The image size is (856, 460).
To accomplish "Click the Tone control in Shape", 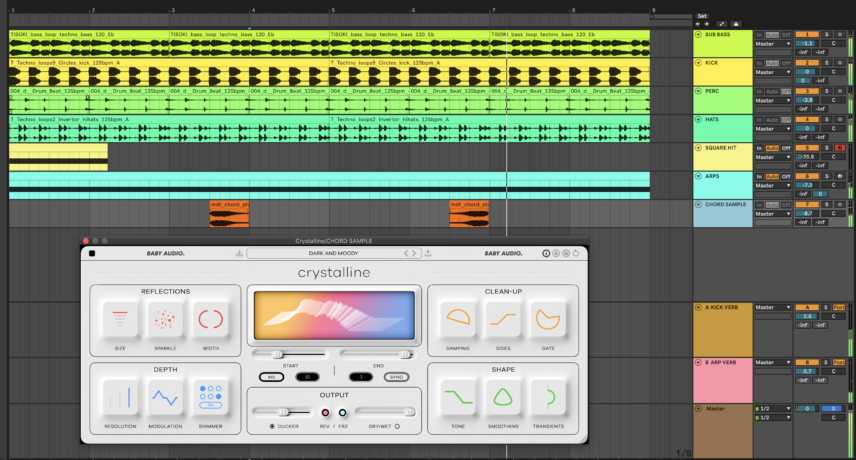I will click(458, 397).
